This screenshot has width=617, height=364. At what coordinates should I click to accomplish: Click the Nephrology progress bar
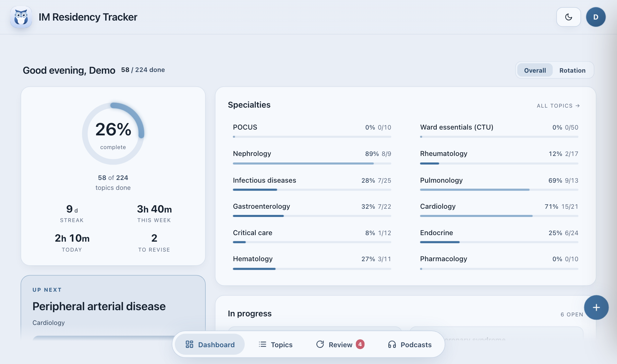(x=312, y=163)
